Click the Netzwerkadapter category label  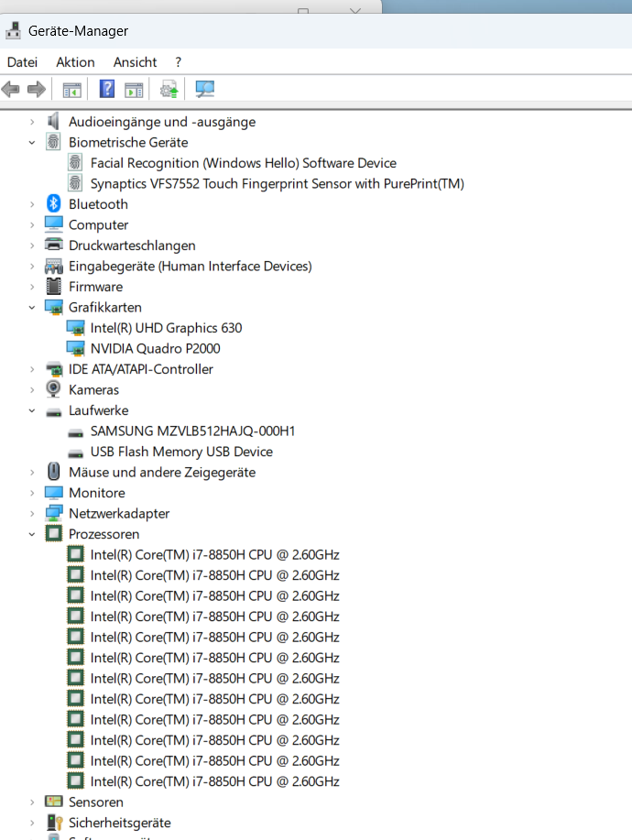click(x=119, y=513)
